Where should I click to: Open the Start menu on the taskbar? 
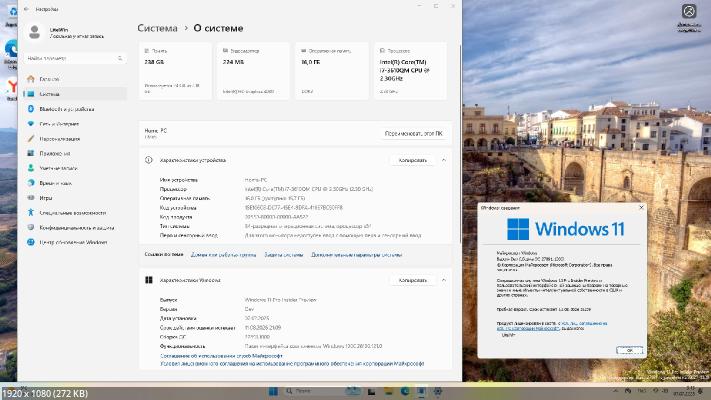[273, 391]
